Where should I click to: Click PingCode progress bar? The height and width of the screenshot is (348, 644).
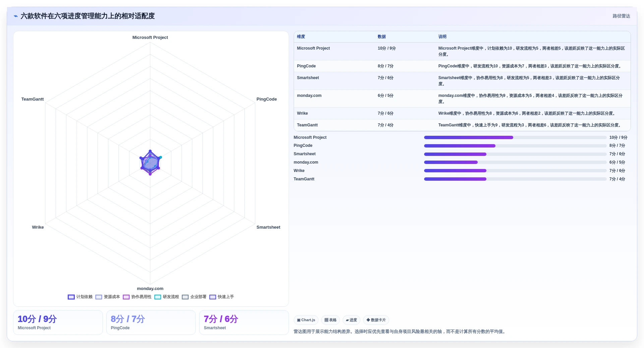515,146
